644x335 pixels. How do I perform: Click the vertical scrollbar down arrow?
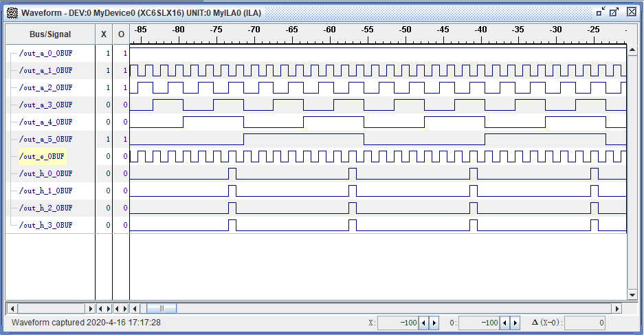click(632, 296)
